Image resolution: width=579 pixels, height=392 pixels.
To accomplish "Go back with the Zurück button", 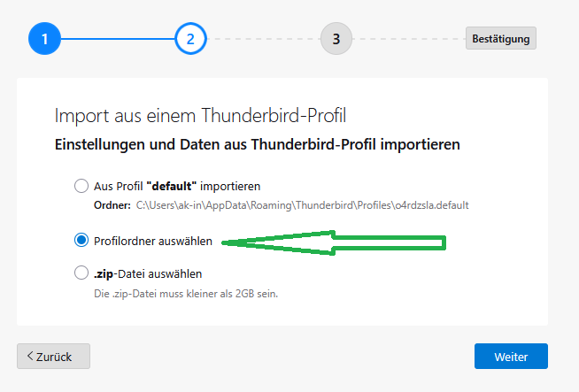I will coord(53,357).
